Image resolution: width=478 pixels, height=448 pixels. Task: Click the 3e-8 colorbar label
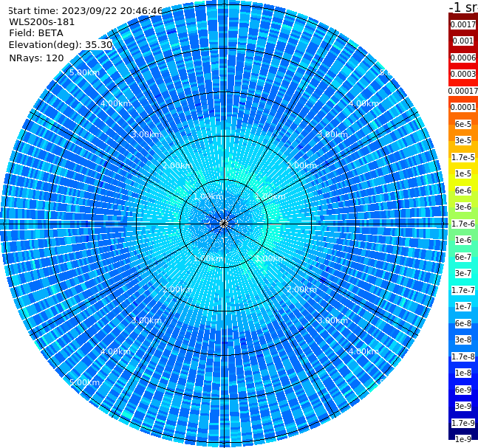pos(463,340)
